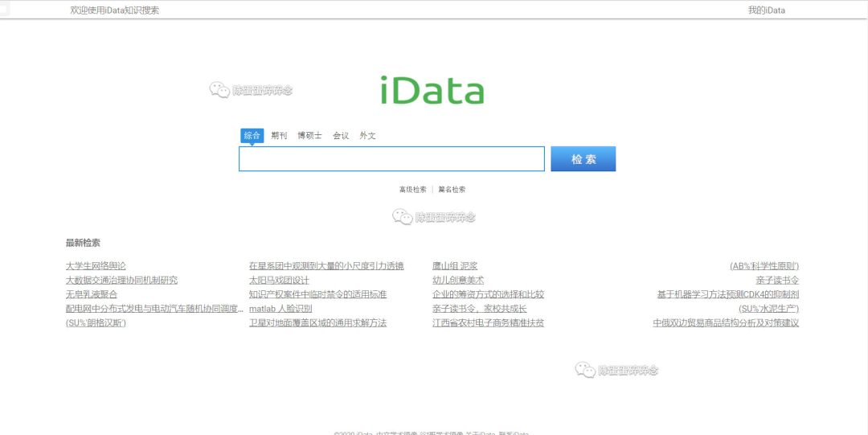Click the green iData logo
868x435 pixels.
coord(432,90)
